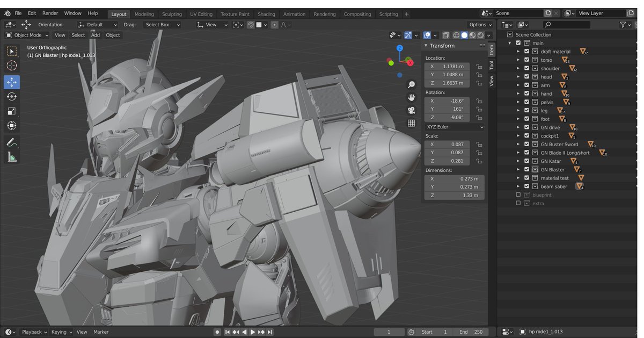Open the viewport header Object menu
This screenshot has width=644, height=338.
113,35
